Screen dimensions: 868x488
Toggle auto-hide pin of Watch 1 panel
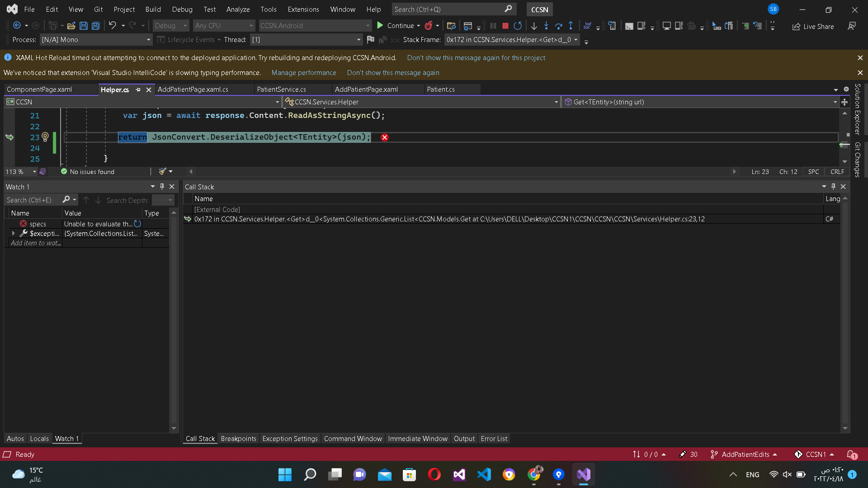162,187
